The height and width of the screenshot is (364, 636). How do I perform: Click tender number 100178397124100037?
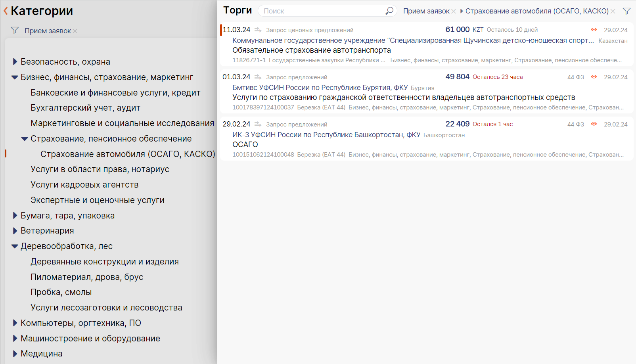[x=263, y=107]
